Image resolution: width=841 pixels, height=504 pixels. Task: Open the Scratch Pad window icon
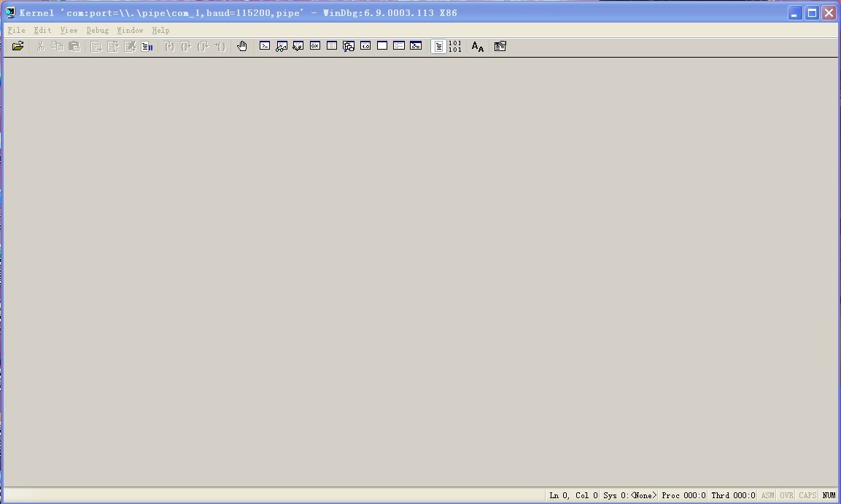click(x=382, y=46)
